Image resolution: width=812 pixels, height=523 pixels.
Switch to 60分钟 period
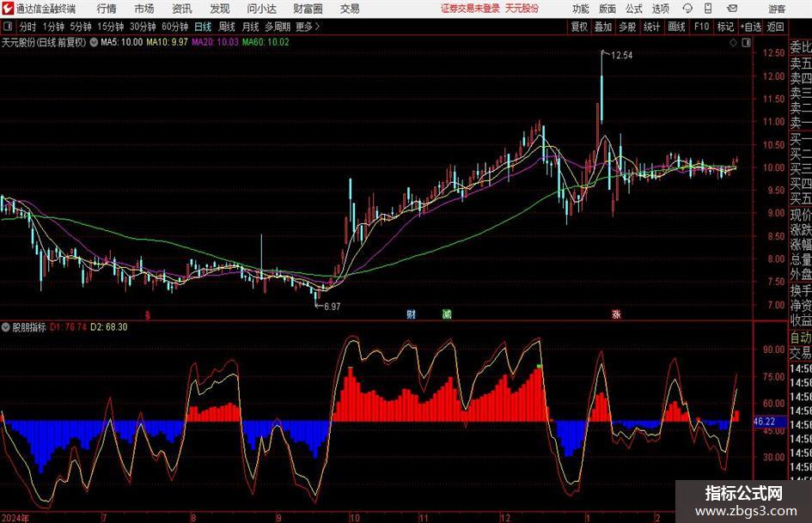pos(174,27)
